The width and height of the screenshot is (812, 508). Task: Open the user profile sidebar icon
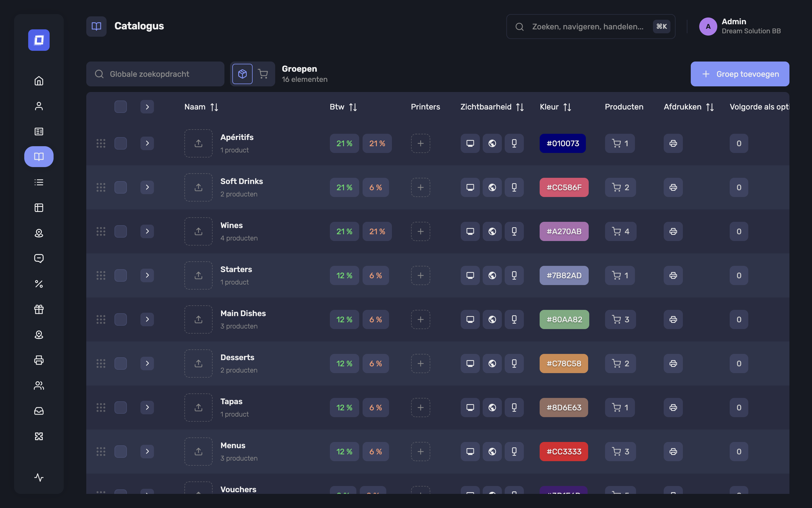click(39, 106)
